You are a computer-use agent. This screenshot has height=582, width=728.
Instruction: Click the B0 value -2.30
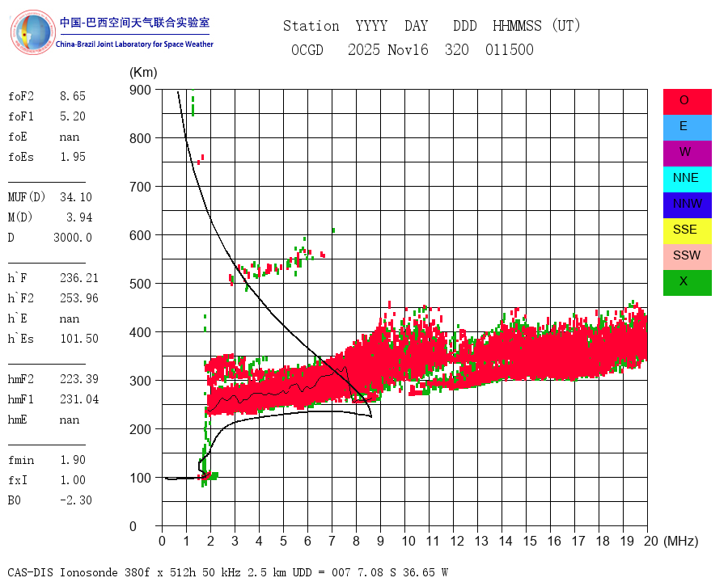pyautogui.click(x=76, y=500)
